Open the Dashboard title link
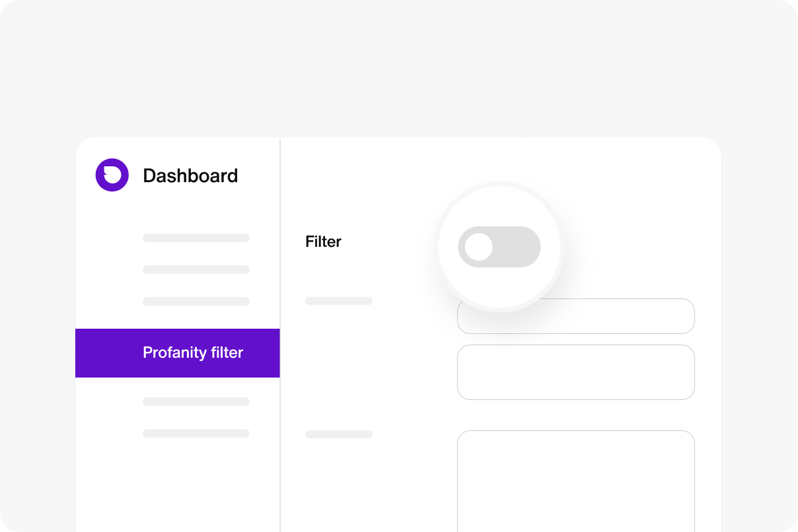 click(190, 176)
